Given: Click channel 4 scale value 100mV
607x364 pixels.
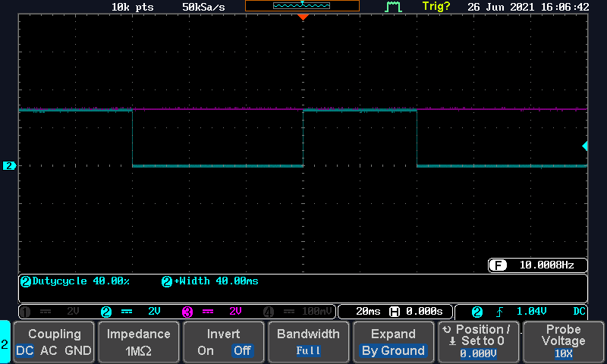Looking at the screenshot, I should (x=316, y=312).
